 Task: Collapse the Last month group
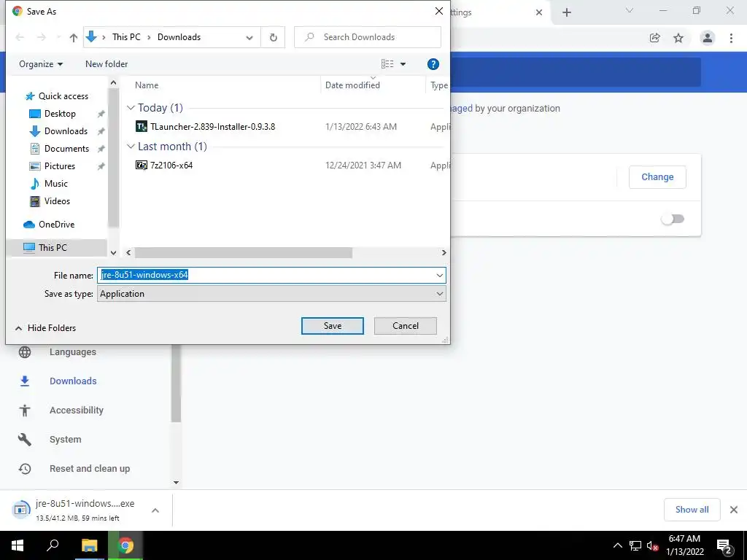tap(131, 147)
